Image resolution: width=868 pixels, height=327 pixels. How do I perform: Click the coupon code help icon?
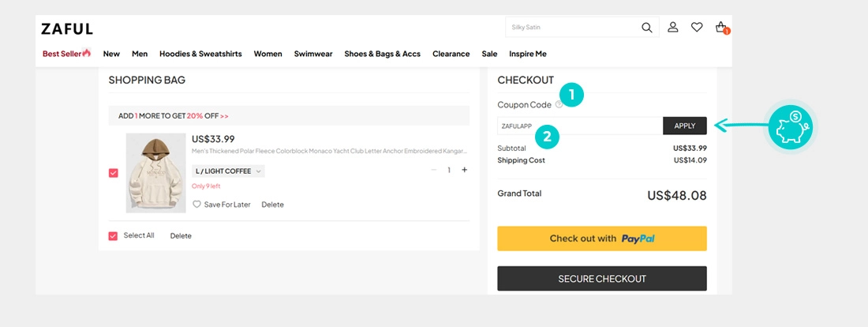559,104
